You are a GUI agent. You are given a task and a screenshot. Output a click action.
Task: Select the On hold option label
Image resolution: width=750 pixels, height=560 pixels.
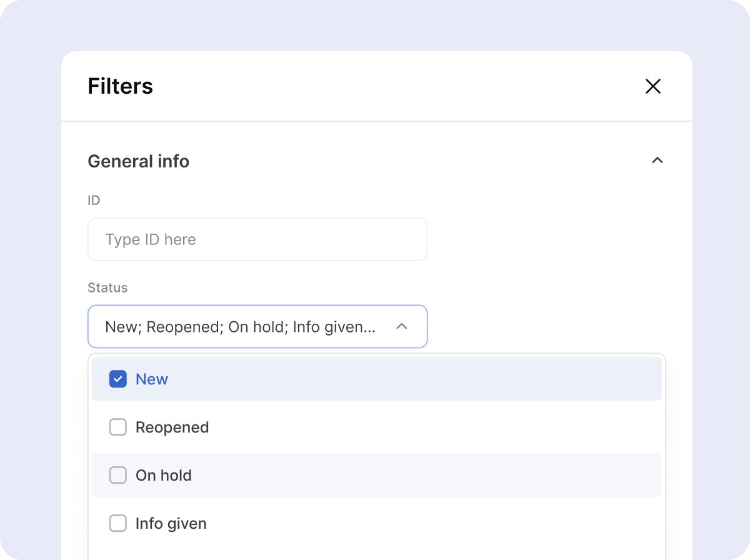point(164,476)
